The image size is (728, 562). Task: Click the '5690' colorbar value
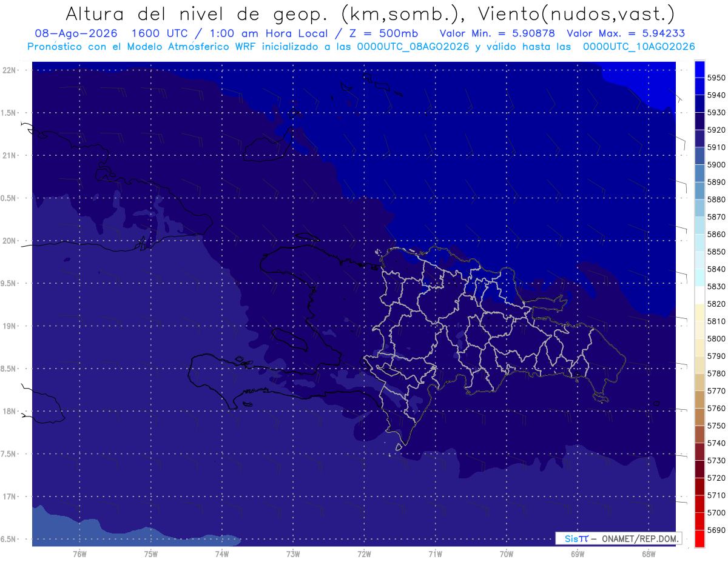[716, 530]
